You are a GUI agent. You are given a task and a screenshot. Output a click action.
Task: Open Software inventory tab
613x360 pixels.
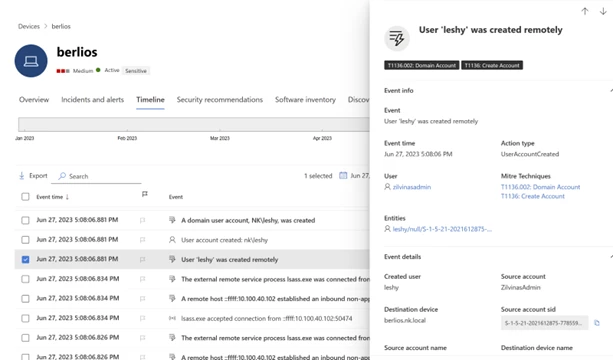tap(305, 100)
